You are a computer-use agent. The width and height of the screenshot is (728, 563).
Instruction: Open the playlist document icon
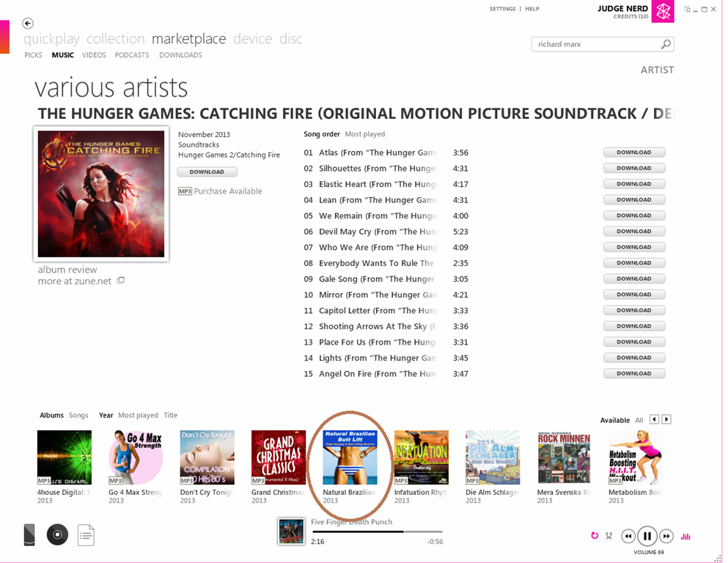[86, 535]
